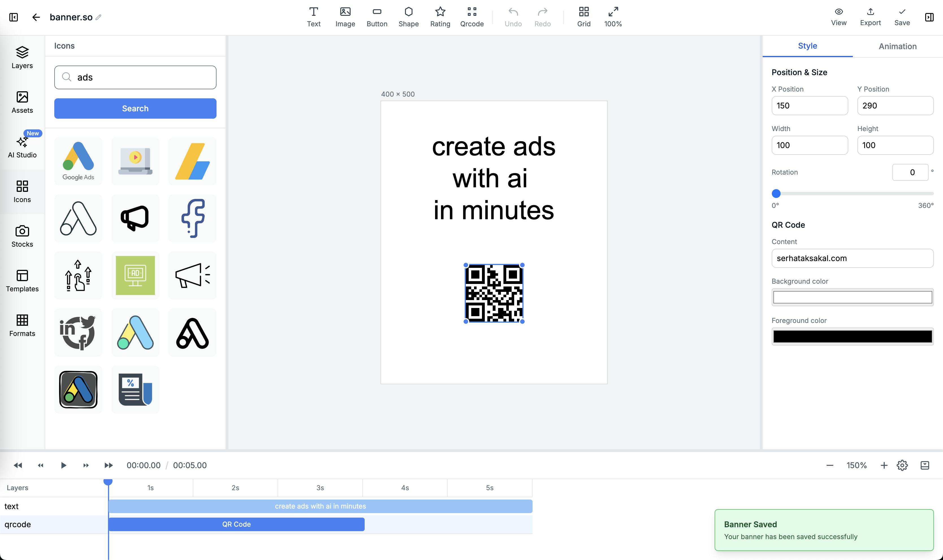Open the Stocks photo panel
The height and width of the screenshot is (560, 943).
tap(22, 236)
